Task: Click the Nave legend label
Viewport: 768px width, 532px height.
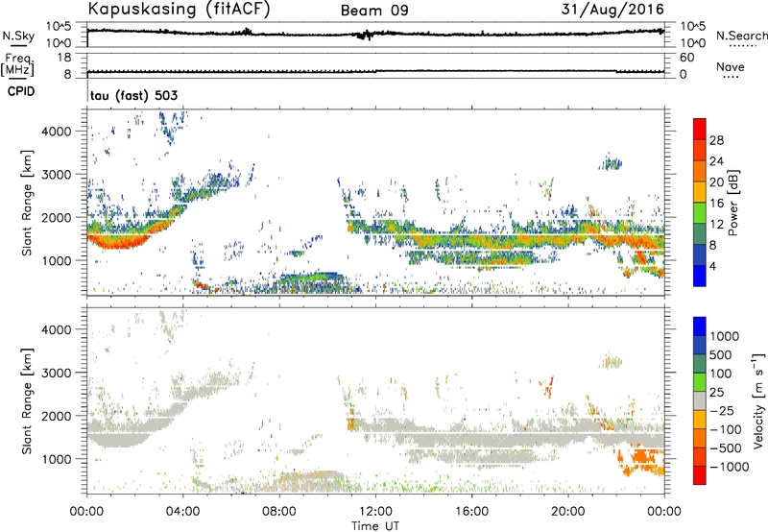Action: pyautogui.click(x=731, y=66)
